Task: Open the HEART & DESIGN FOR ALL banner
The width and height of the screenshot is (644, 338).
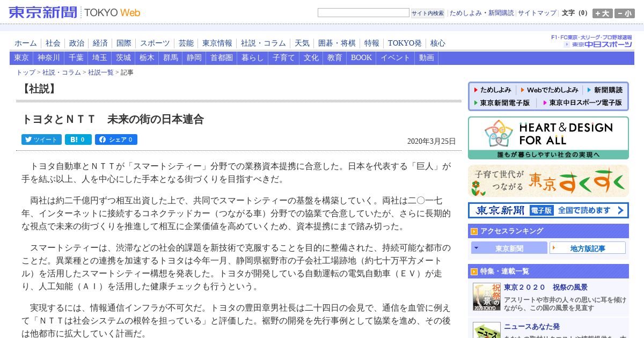Action: click(548, 138)
